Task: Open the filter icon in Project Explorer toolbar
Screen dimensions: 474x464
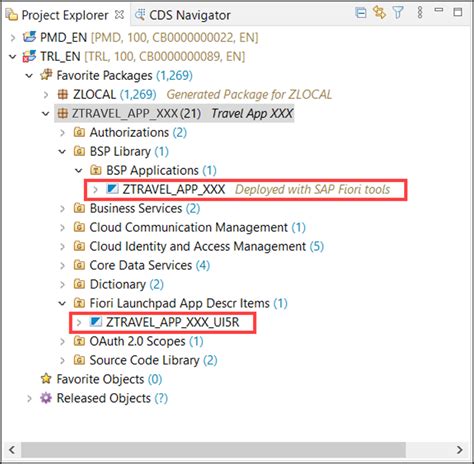Action: coord(398,13)
